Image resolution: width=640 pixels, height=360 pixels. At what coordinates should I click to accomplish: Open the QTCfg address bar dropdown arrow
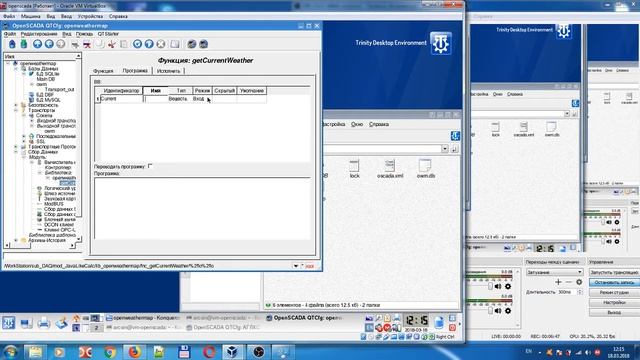[296, 266]
